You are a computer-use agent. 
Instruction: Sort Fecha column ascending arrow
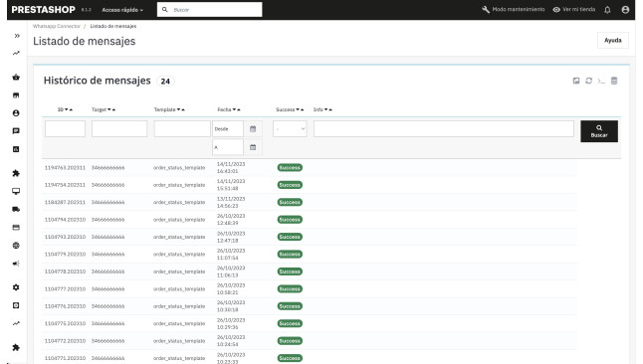tap(239, 109)
